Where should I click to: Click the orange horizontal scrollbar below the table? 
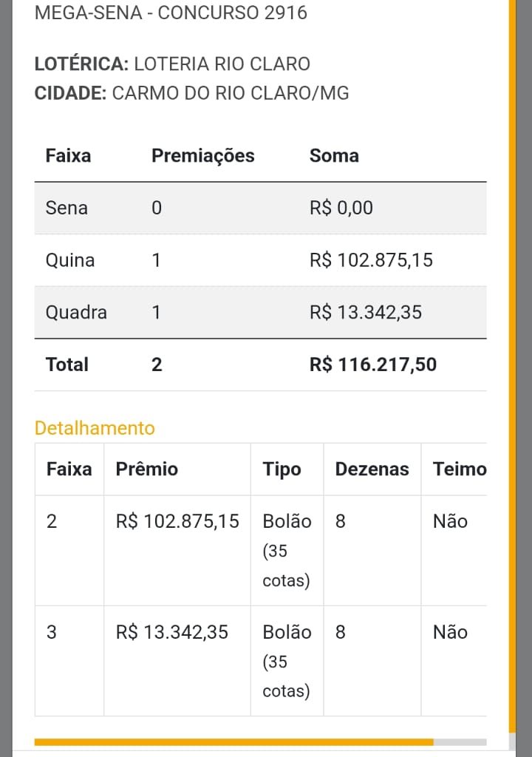[233, 741]
